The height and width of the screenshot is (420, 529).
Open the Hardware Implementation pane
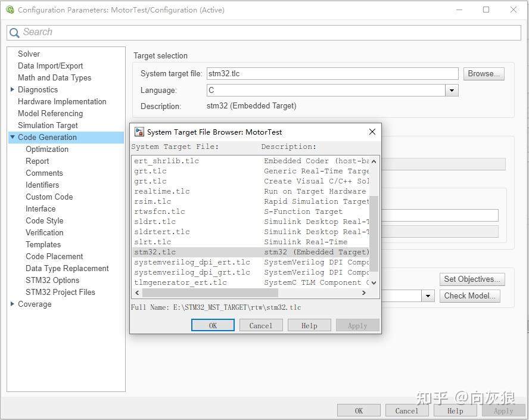[x=62, y=101]
